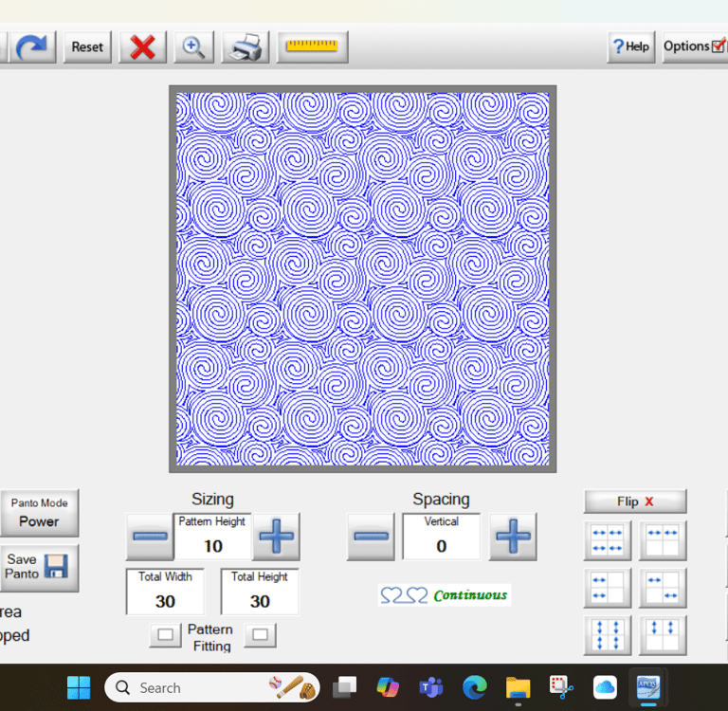Switch the Panto Mode Power button
Viewport: 728px width, 711px height.
[x=40, y=513]
